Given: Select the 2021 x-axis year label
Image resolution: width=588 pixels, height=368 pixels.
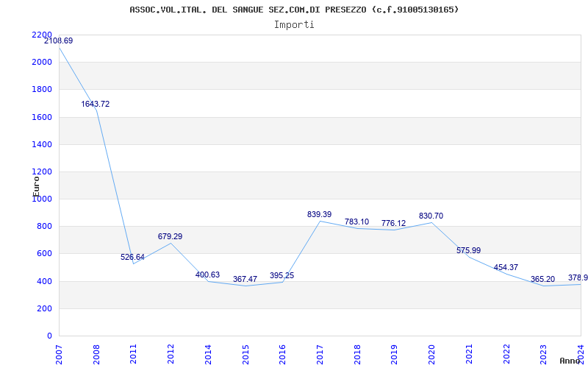Looking at the screenshot, I should tap(469, 355).
